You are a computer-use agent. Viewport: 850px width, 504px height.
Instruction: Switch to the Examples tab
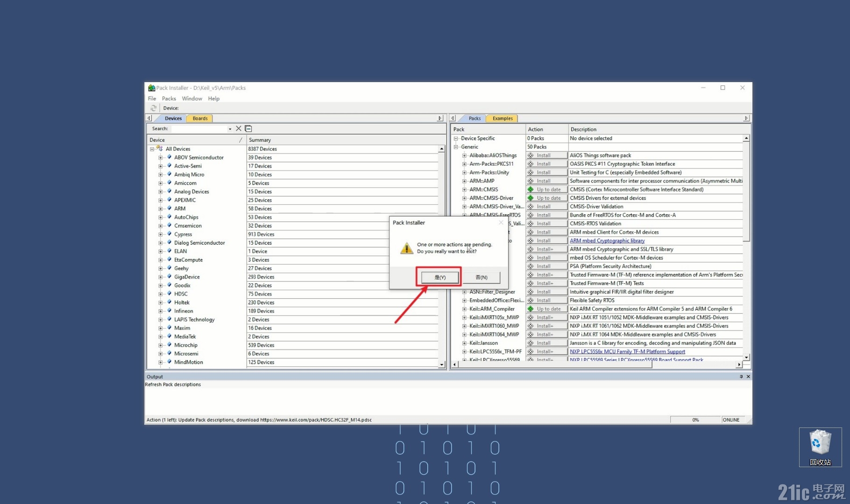(503, 119)
